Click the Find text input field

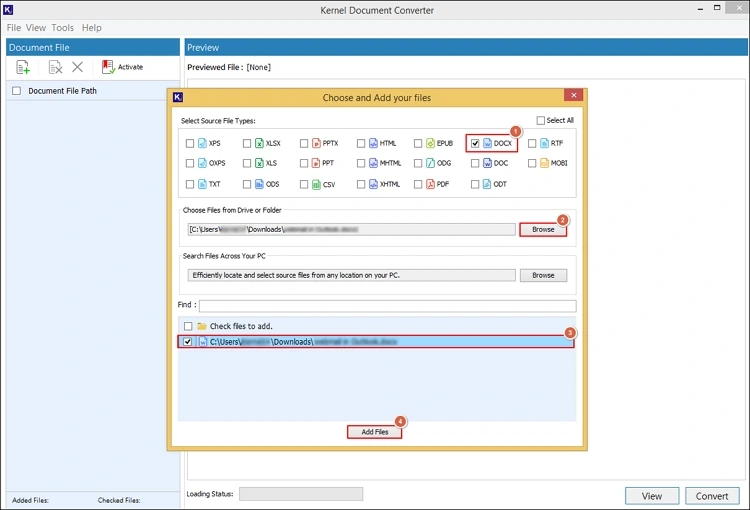pyautogui.click(x=387, y=306)
